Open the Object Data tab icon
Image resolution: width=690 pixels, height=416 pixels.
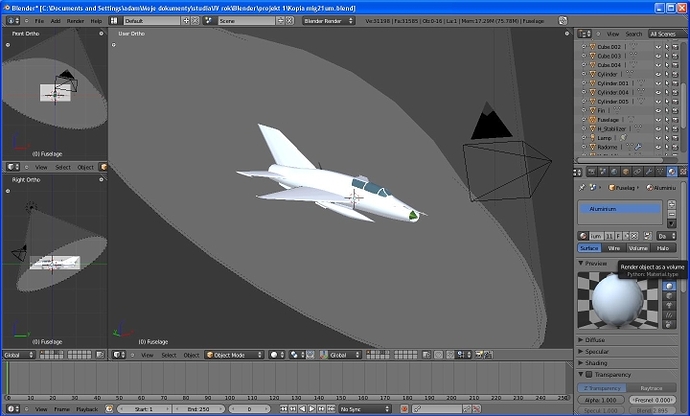pos(660,172)
